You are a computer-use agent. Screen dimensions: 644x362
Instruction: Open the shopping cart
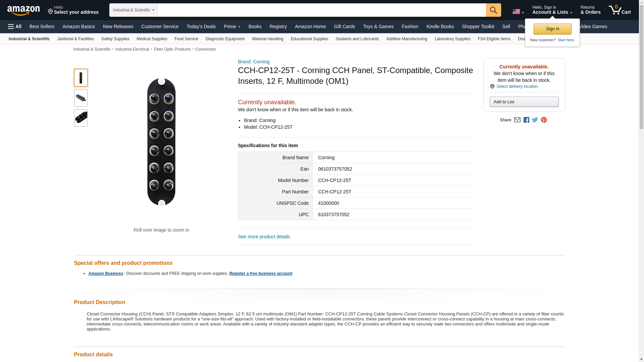[620, 10]
